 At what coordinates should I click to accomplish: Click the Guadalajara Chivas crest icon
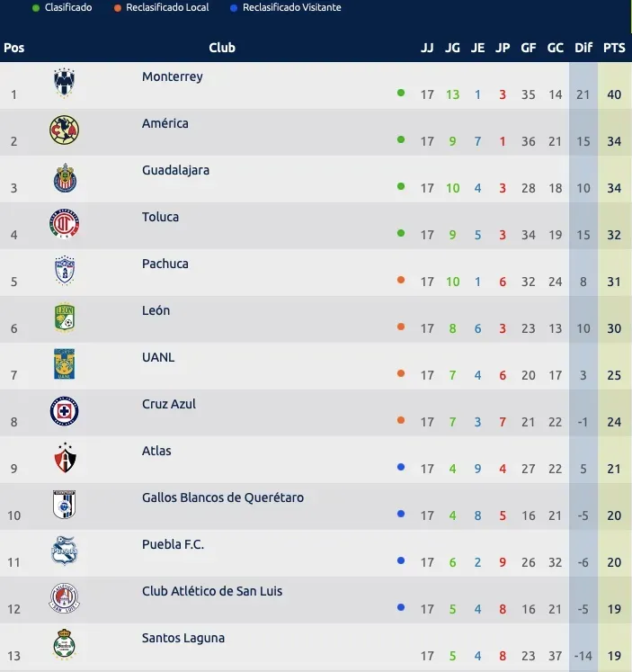[x=65, y=177]
